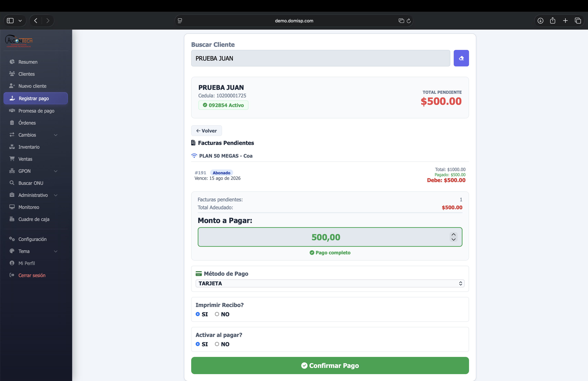This screenshot has width=588, height=381.
Task: Open Resumen menu item
Action: (x=36, y=62)
